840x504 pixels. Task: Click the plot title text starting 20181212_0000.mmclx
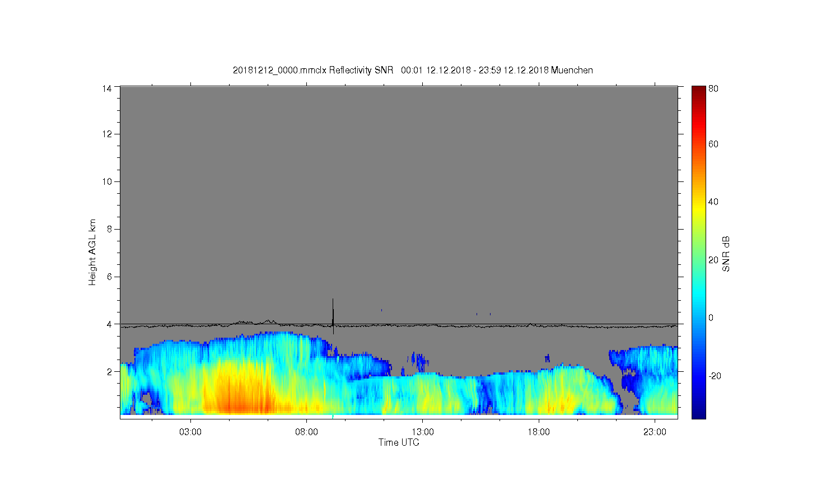coord(413,71)
